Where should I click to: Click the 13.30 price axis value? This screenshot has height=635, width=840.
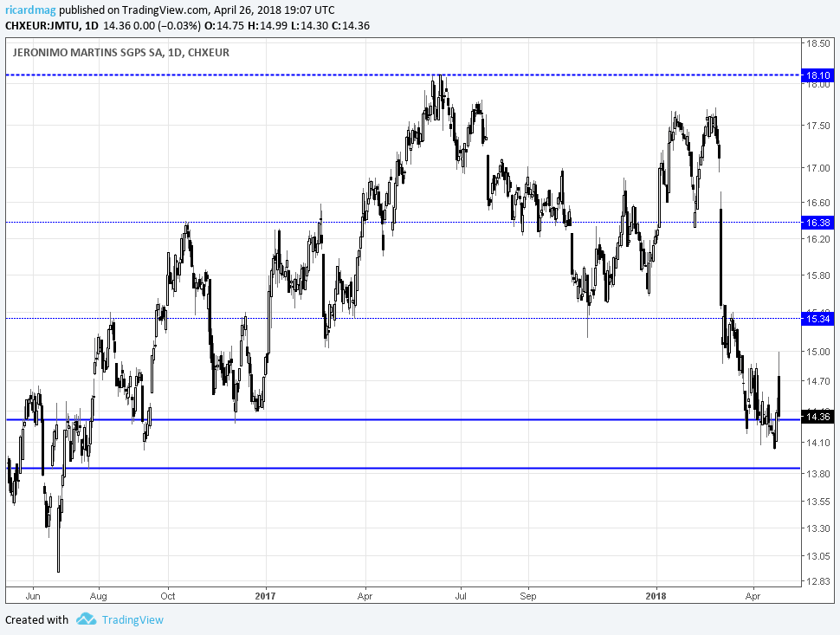coord(818,528)
